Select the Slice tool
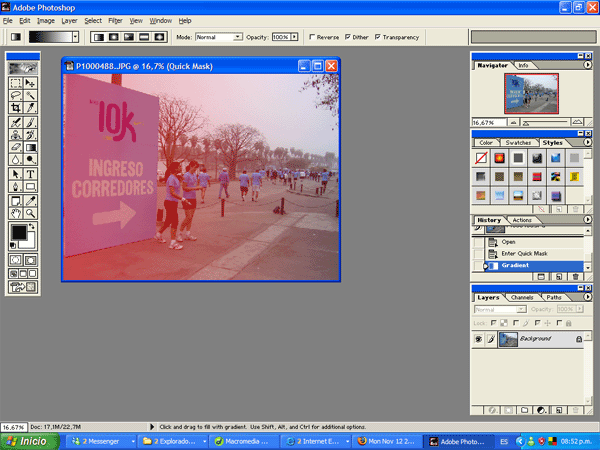600x450 pixels. click(x=30, y=108)
